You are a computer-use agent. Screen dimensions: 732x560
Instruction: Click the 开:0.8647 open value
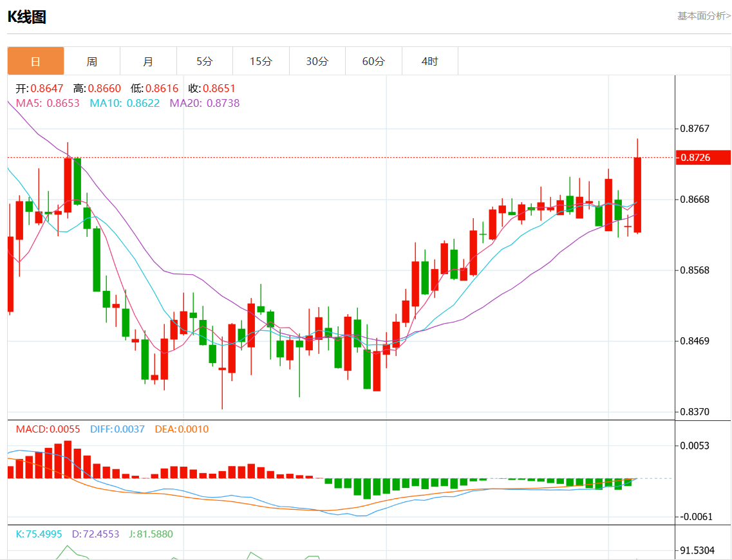point(40,88)
